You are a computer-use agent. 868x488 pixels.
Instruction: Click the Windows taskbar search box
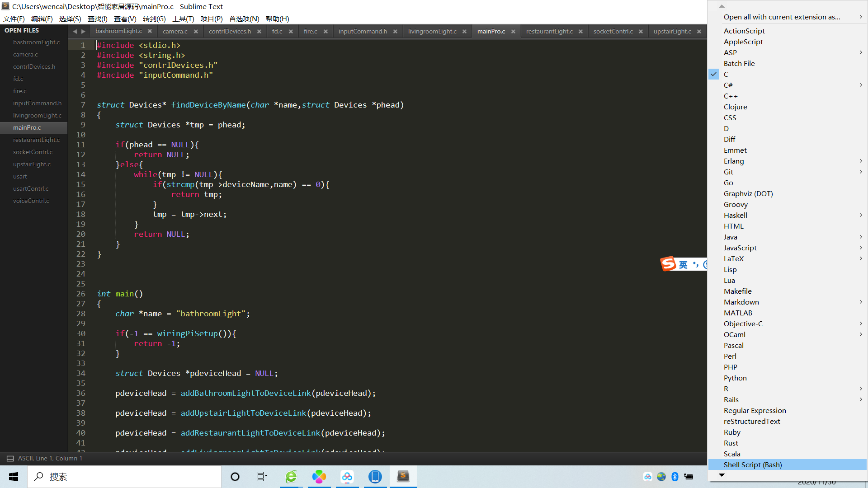124,477
